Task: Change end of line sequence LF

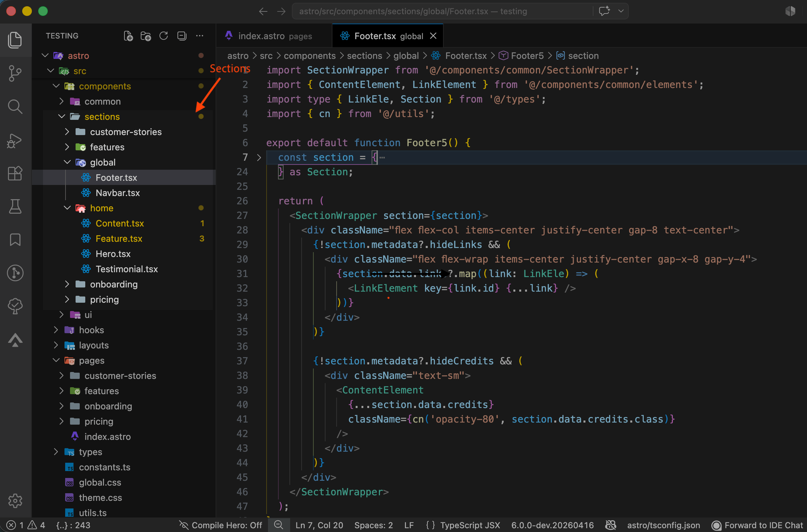Action: click(x=409, y=525)
